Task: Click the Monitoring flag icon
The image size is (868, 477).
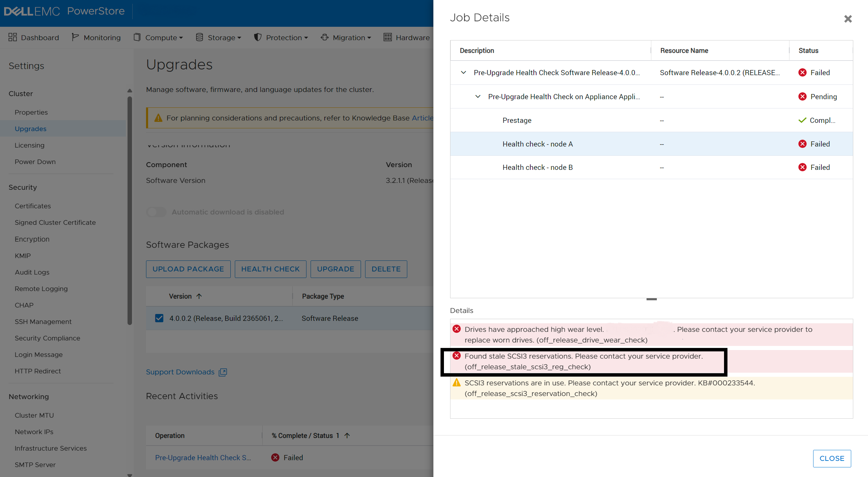Action: coord(75,37)
